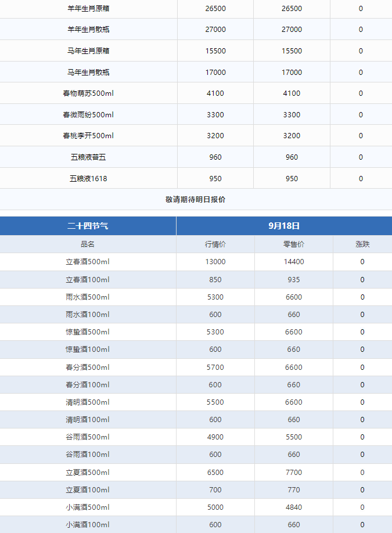Image resolution: width=392 pixels, height=533 pixels.
Task: Click the 零售价 column header
Action: point(294,244)
